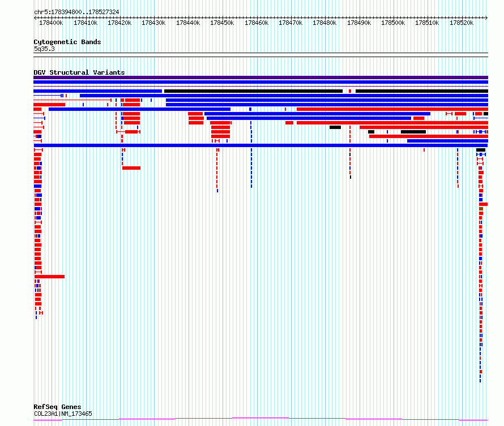Select the black variant bar spanning 178500k to 178520k
Screen dimensions: 504x426
(422, 91)
